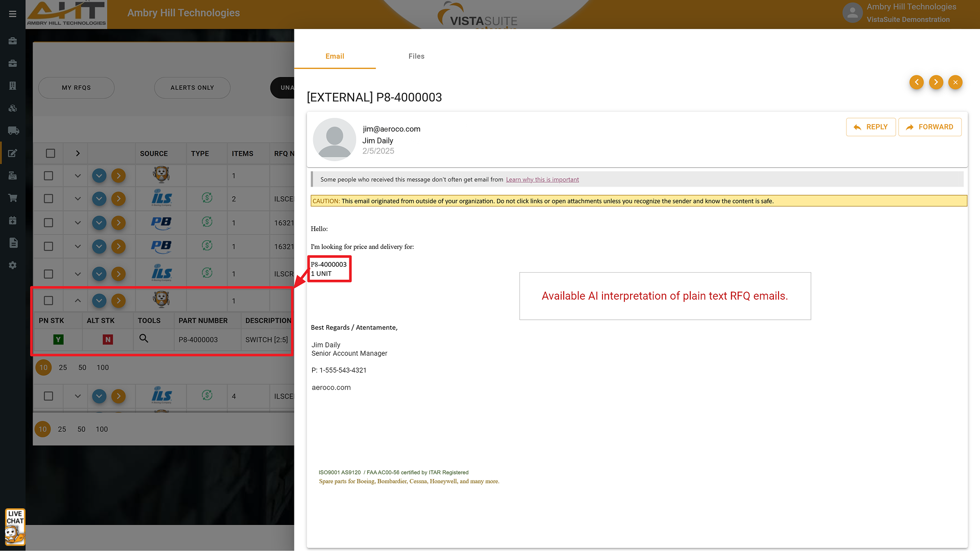This screenshot has width=980, height=551.
Task: Select the Email tab
Action: pyautogui.click(x=335, y=56)
